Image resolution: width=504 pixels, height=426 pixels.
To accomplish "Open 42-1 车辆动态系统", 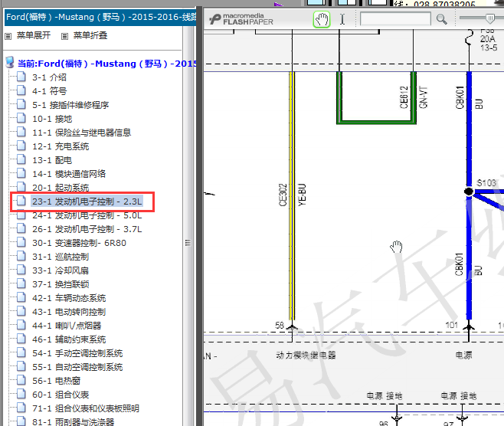I will tap(69, 298).
